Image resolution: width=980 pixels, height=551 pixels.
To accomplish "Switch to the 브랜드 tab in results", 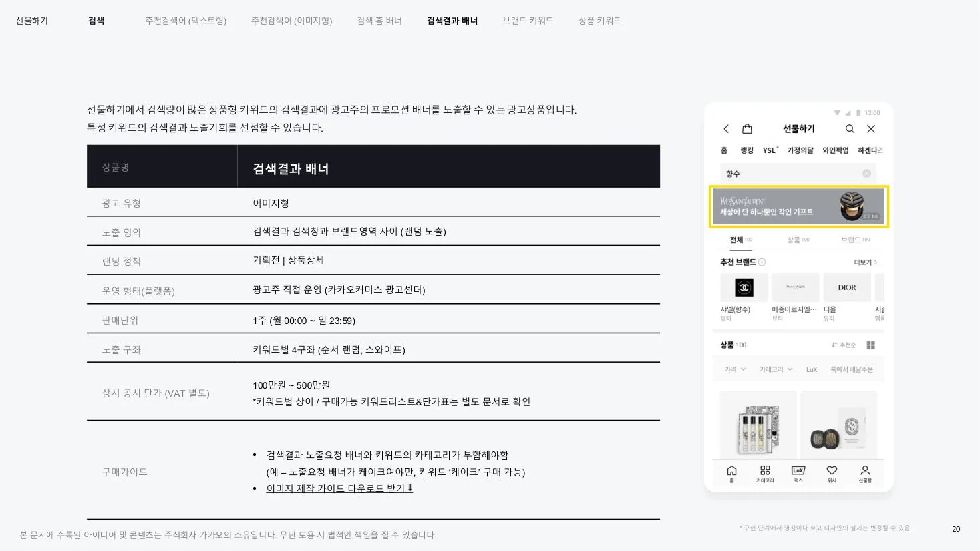I will [855, 240].
